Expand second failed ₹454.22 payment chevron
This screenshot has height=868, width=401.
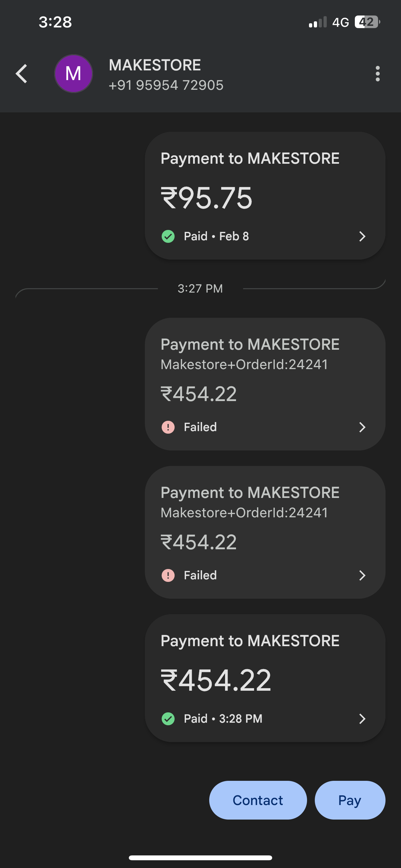(x=362, y=575)
